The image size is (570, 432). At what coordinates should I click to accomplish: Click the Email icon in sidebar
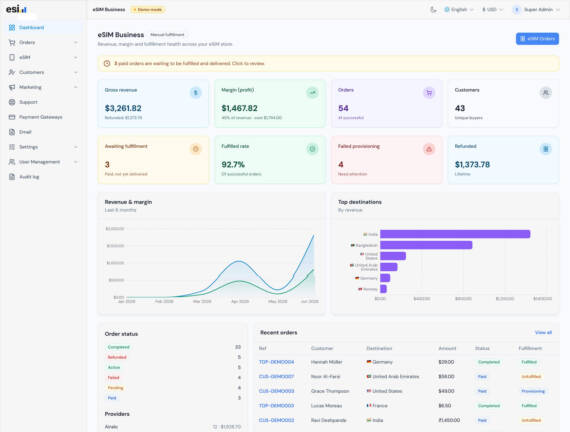pos(12,132)
